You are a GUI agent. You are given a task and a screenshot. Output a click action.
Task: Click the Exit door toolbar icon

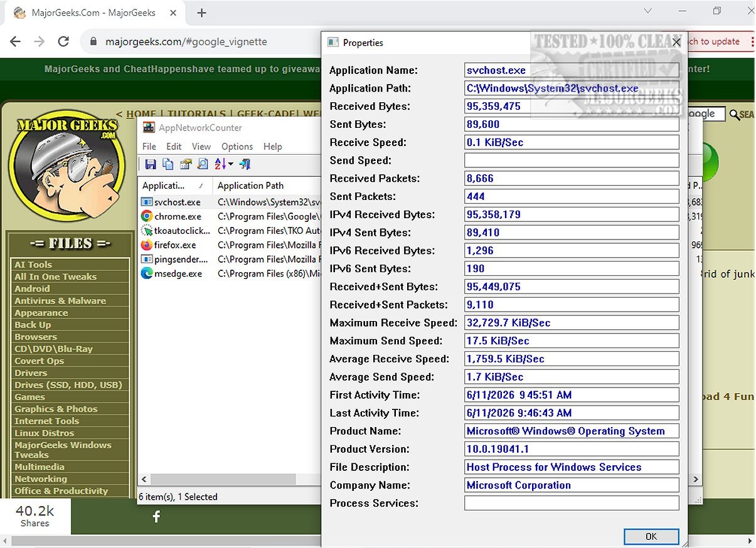pos(245,164)
